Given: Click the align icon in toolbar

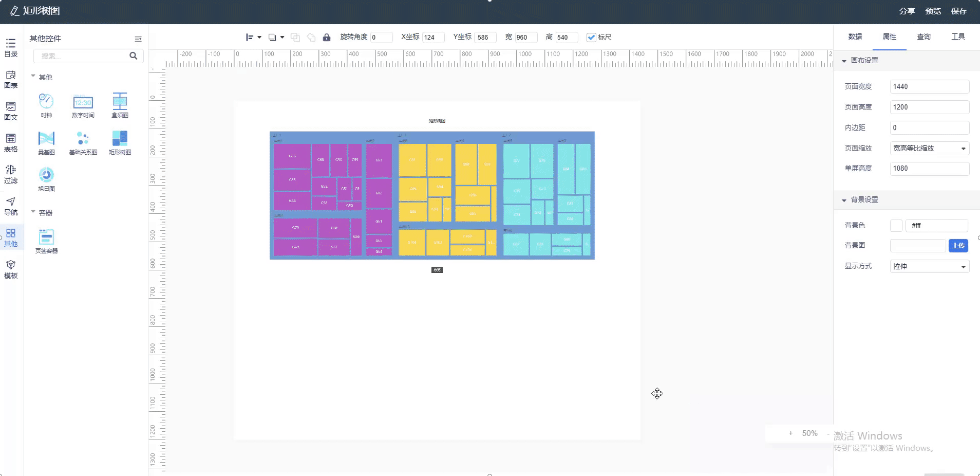Looking at the screenshot, I should tap(250, 37).
